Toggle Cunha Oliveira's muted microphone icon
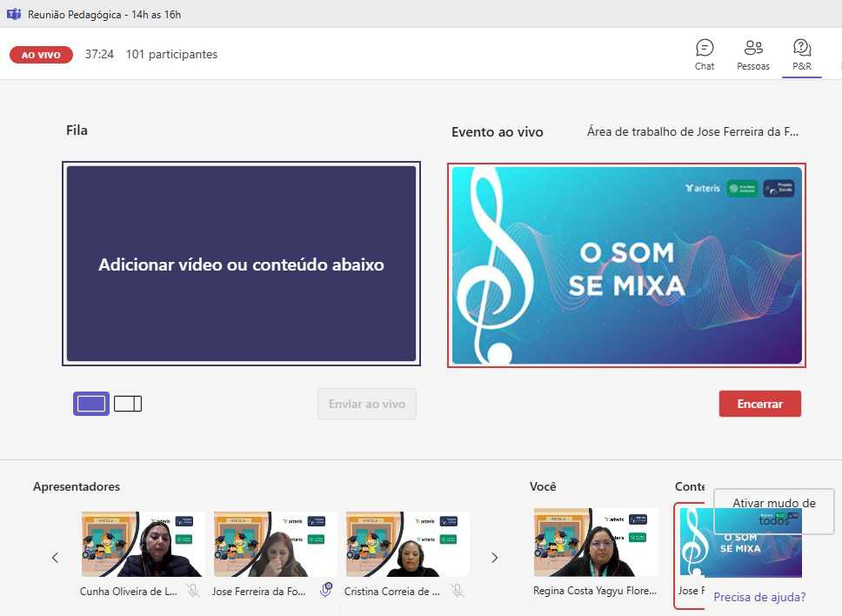 coord(192,591)
